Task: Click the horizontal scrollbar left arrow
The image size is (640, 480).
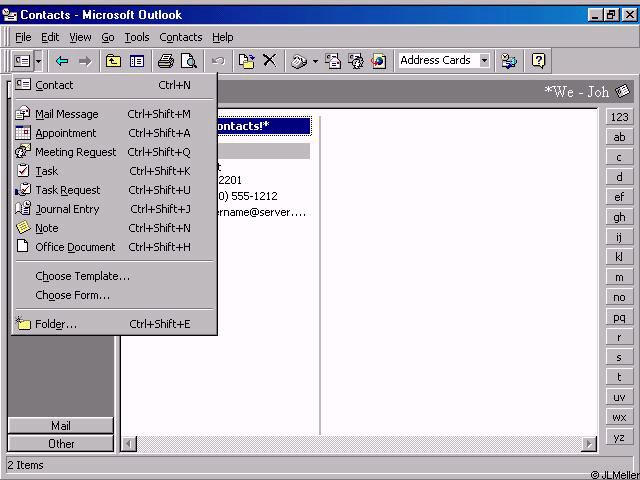Action: coord(129,443)
